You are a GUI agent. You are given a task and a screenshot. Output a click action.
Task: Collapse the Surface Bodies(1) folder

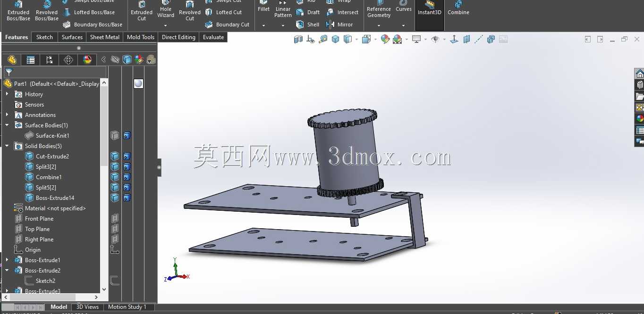tap(7, 125)
